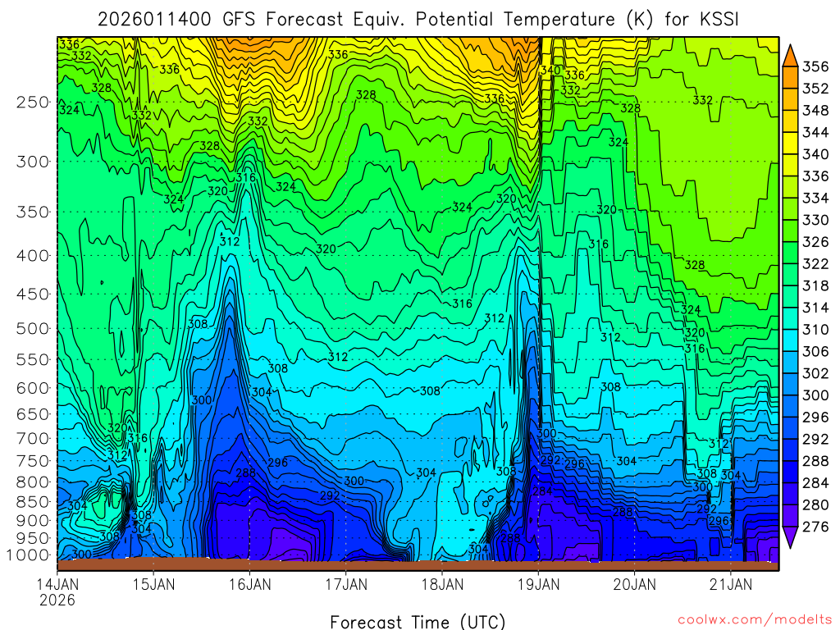Click the 310 color-scale value
Screen dimensions: 840x630
815,330
